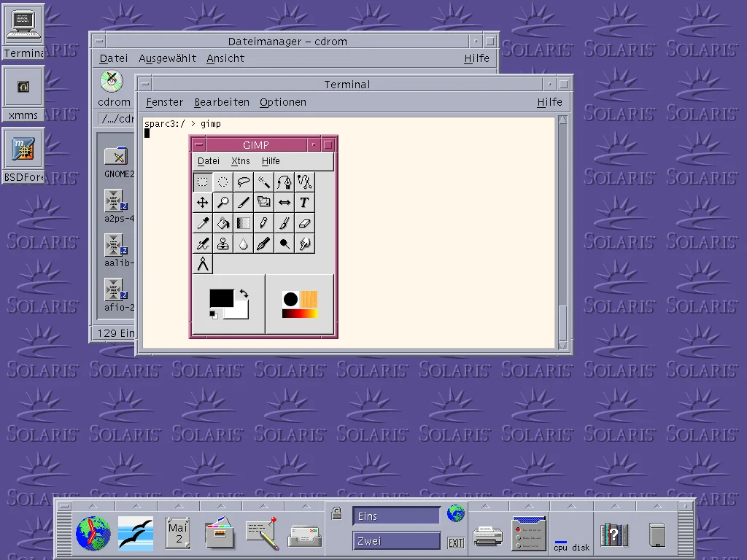
Task: Open the active pattern indicator
Action: tap(309, 299)
